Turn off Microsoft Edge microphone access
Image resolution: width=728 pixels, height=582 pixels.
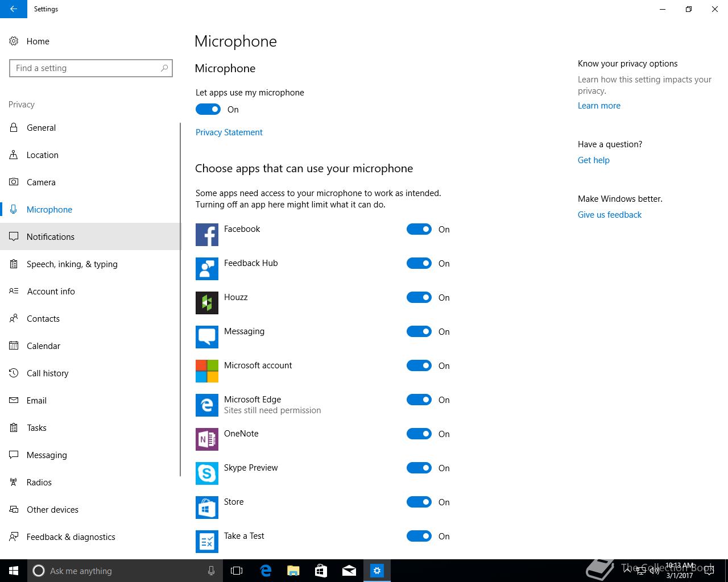419,400
